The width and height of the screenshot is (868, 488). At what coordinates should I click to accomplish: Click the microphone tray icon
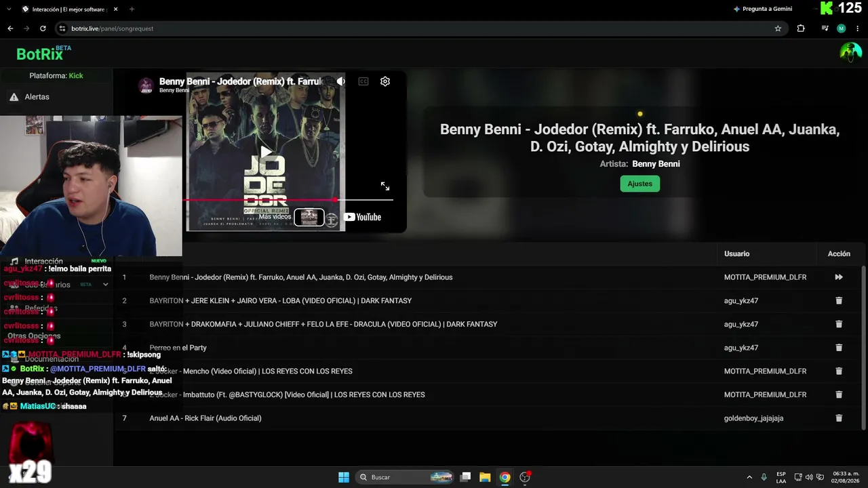coord(764,477)
